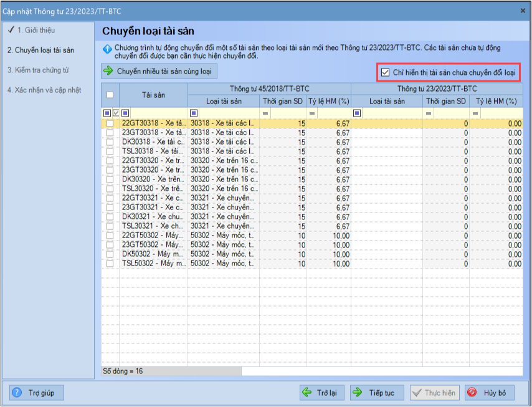Open the filter operator icon for Tài sản column

tap(125, 113)
